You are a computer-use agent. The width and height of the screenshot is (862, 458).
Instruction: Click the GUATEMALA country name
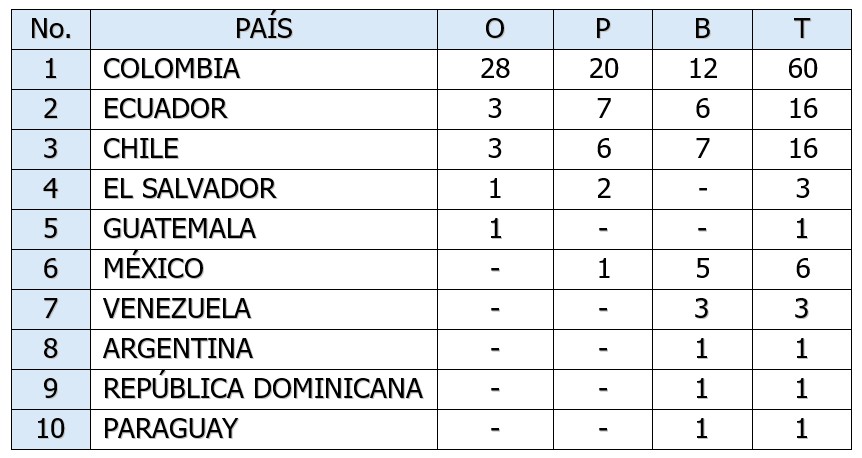click(x=180, y=229)
